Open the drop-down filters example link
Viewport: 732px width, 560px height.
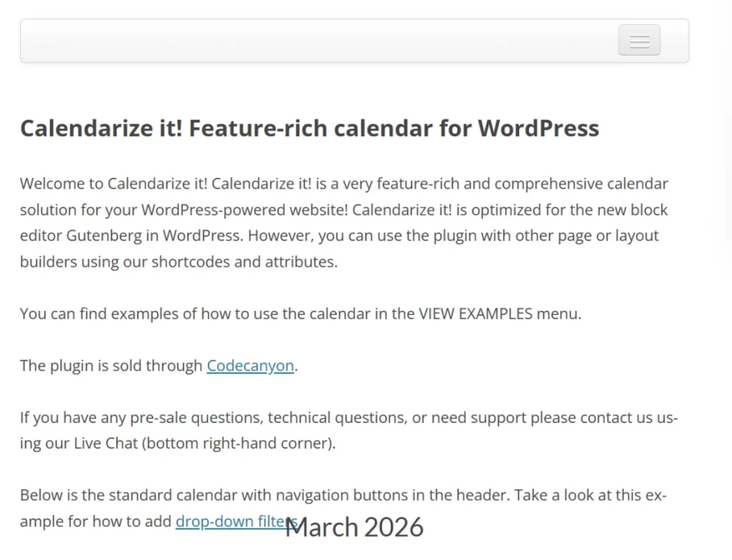(x=236, y=521)
